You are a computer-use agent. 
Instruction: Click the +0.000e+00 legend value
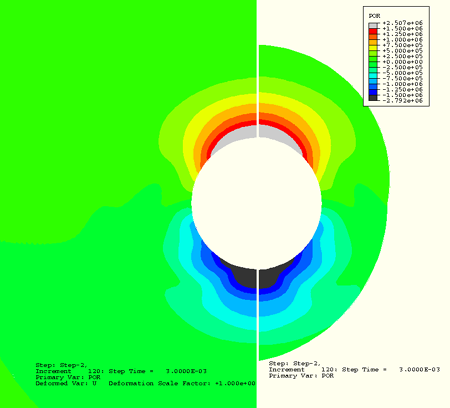click(402, 62)
